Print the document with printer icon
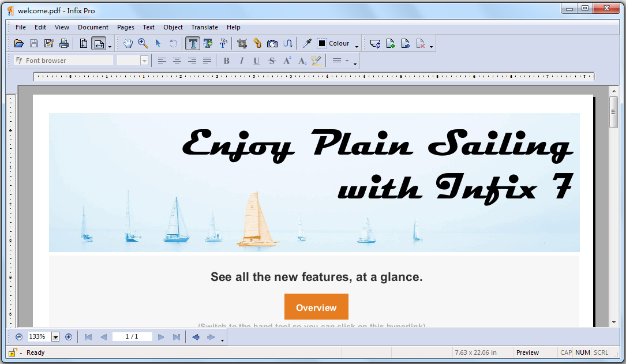This screenshot has width=626, height=364. (64, 43)
